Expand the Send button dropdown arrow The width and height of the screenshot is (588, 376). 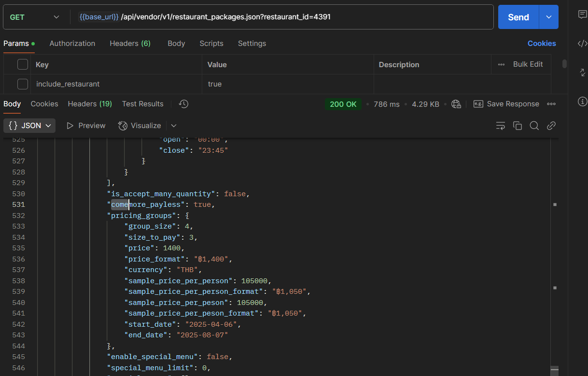pos(549,17)
